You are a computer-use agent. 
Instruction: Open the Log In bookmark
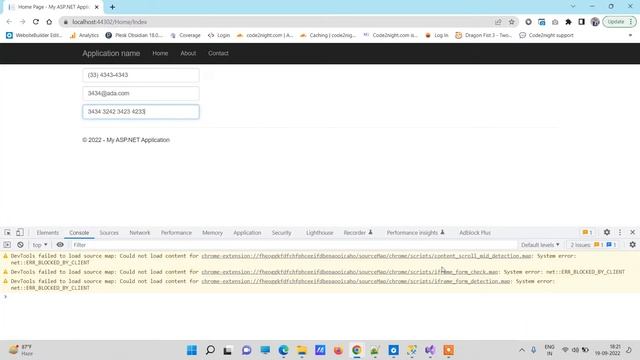pos(436,36)
